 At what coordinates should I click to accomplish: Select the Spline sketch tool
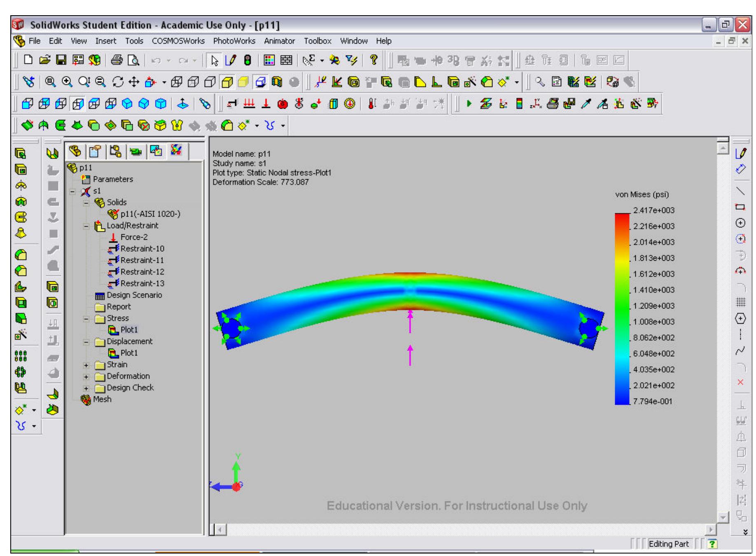click(740, 350)
